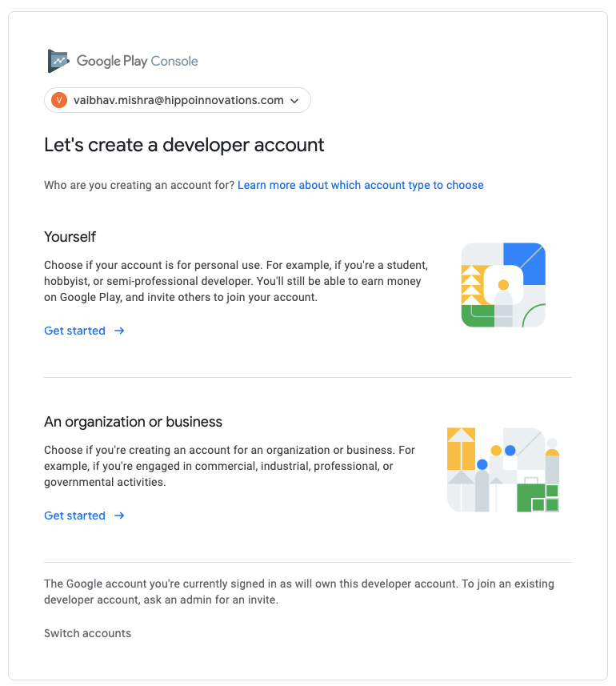
Task: Click the organization or business illustration
Action: (x=502, y=470)
